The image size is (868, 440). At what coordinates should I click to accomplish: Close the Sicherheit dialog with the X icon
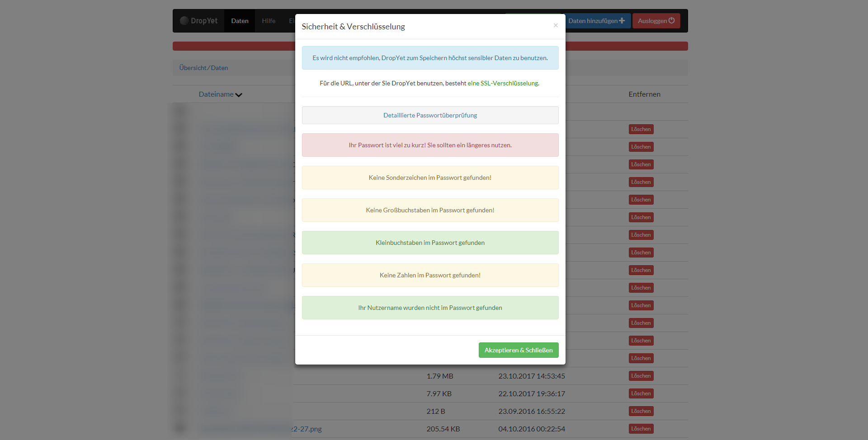click(x=556, y=25)
